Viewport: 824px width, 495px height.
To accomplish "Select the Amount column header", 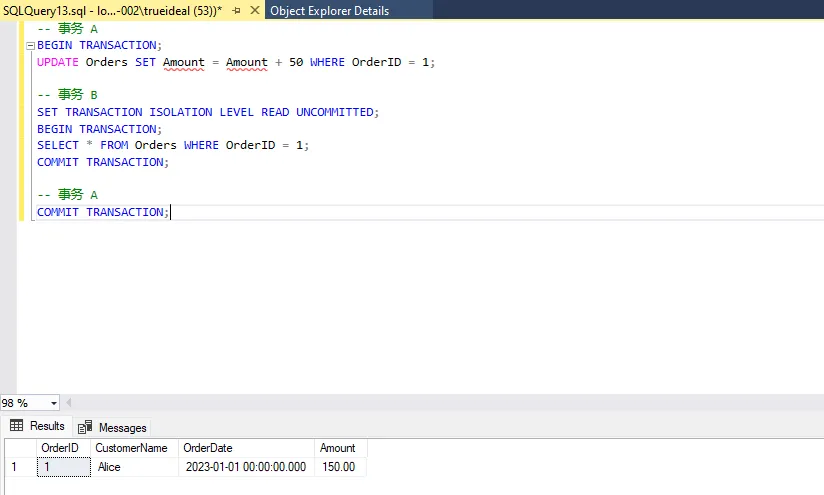I will point(338,448).
